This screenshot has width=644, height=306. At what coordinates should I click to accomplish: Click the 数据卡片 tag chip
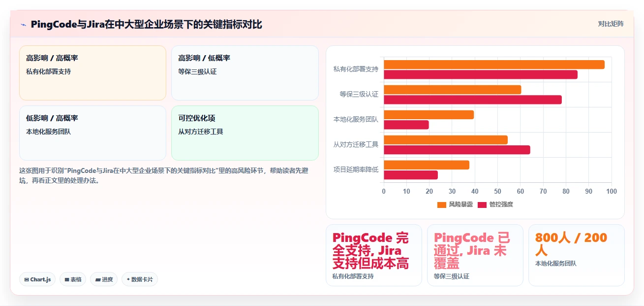pos(140,279)
